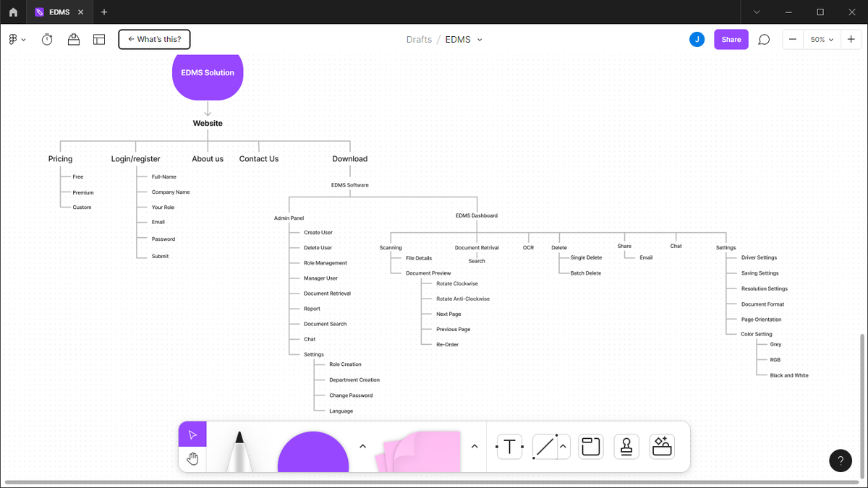Select the Change Password text
The image size is (868, 488).
(351, 395)
